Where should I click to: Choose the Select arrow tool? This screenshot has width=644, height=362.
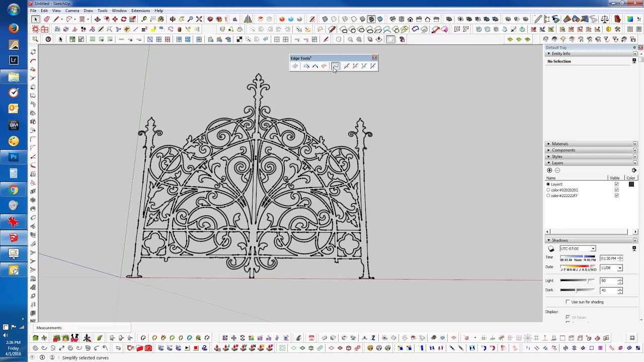coord(35,19)
